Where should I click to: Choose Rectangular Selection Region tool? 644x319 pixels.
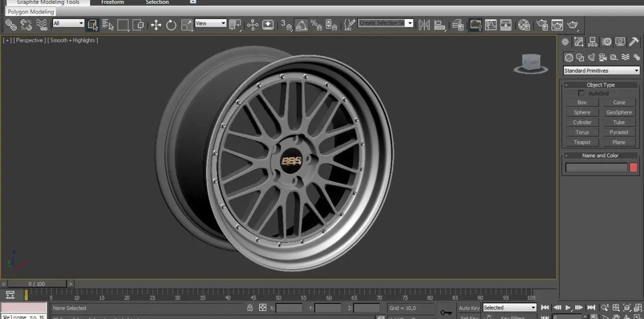point(123,24)
